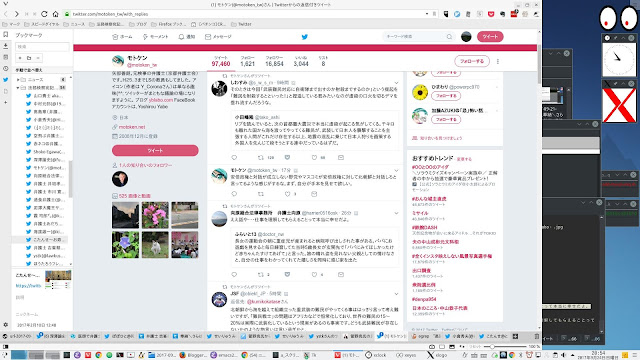Open the browser home page icon
640x360 pixels.
tap(55, 14)
